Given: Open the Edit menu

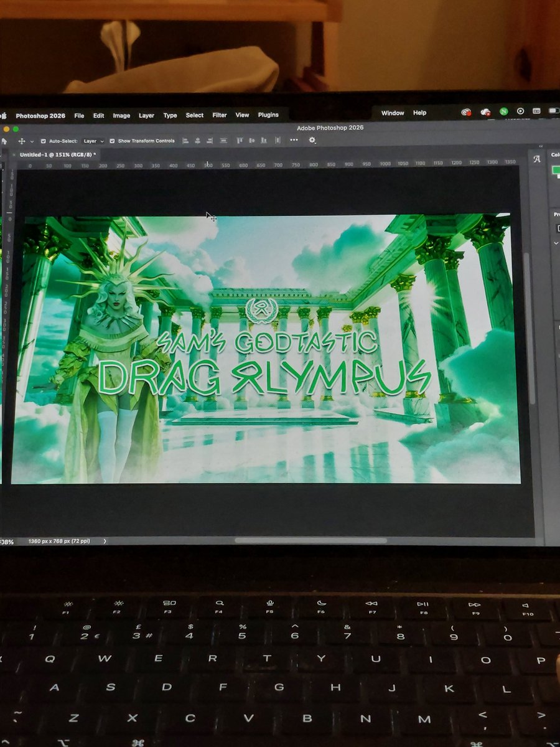Looking at the screenshot, I should point(99,116).
